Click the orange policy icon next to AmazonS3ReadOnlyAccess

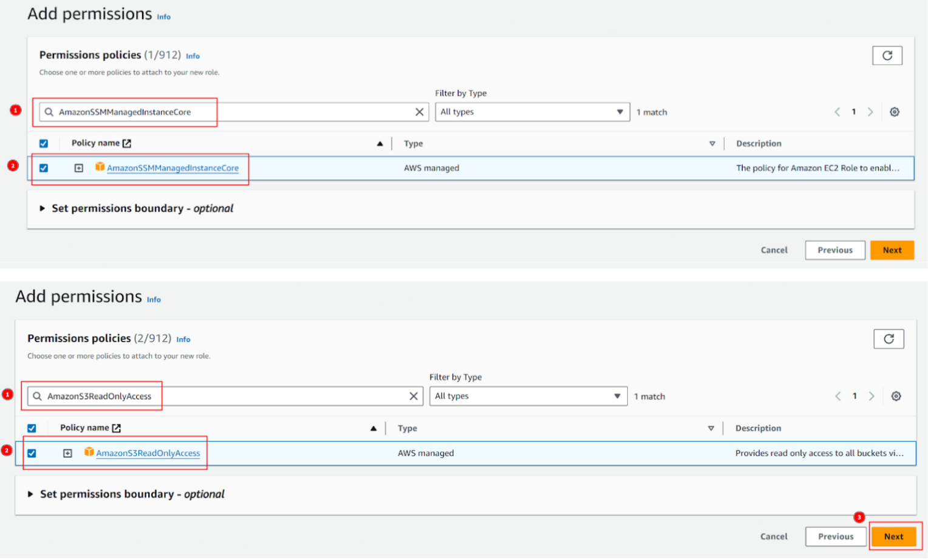coord(89,452)
